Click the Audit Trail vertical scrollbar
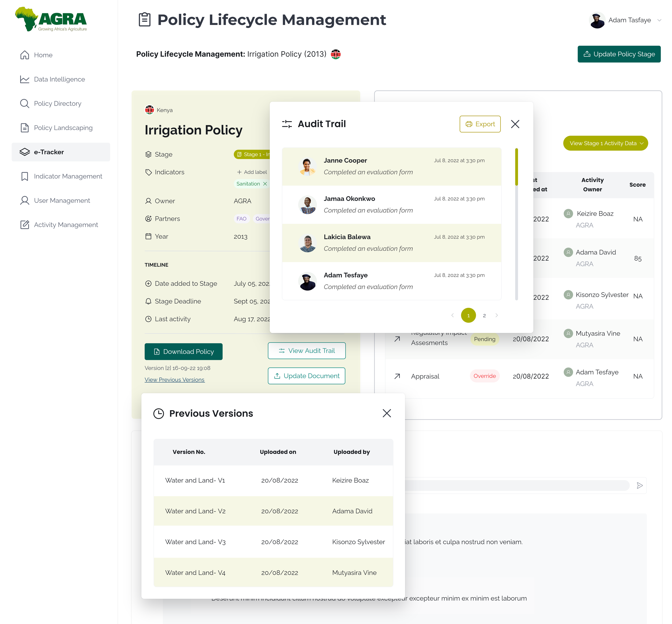This screenshot has width=672, height=624. coord(516,167)
